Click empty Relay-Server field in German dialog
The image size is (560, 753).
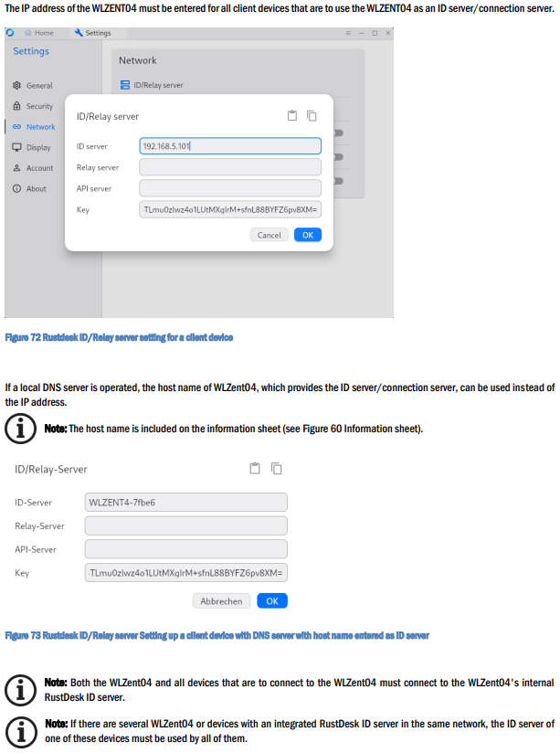(x=186, y=525)
